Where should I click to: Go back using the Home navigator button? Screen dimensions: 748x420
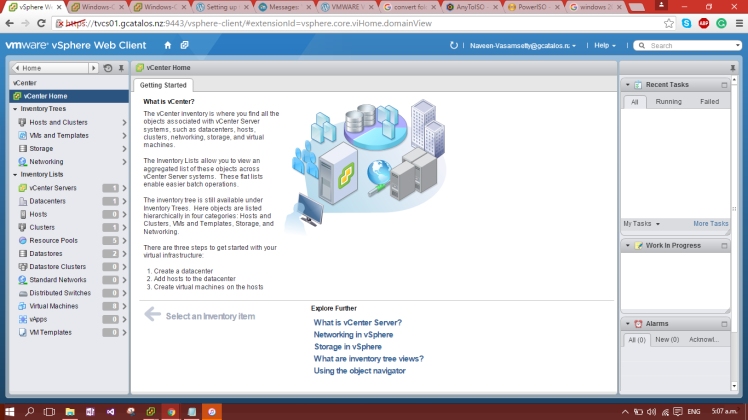click(x=50, y=68)
